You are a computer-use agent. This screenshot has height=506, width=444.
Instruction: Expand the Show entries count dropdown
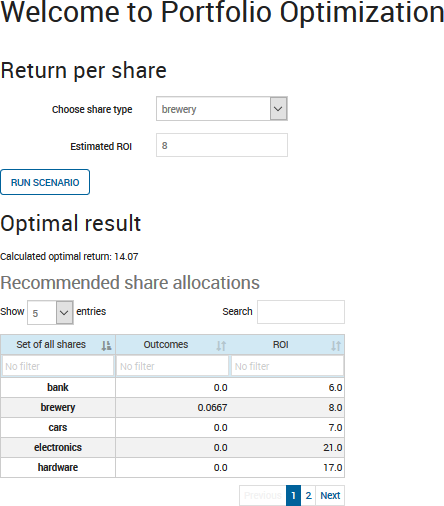click(x=64, y=312)
